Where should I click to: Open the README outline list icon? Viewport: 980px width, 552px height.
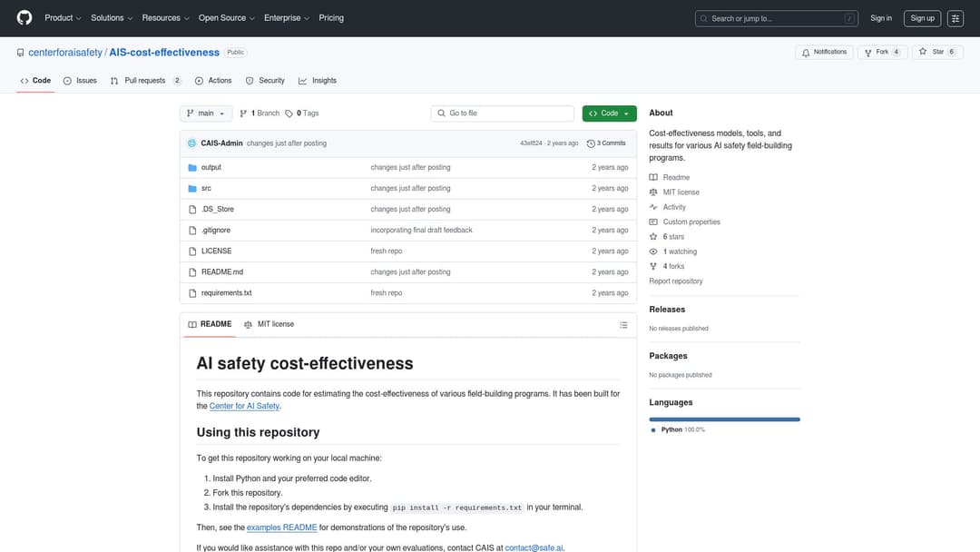[623, 325]
